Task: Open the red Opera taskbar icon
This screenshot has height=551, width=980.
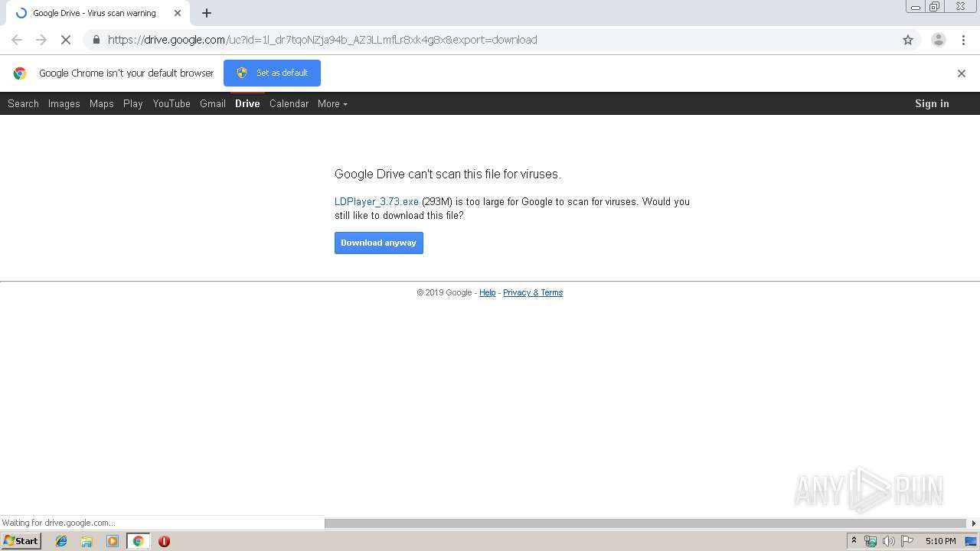Action: pyautogui.click(x=164, y=541)
